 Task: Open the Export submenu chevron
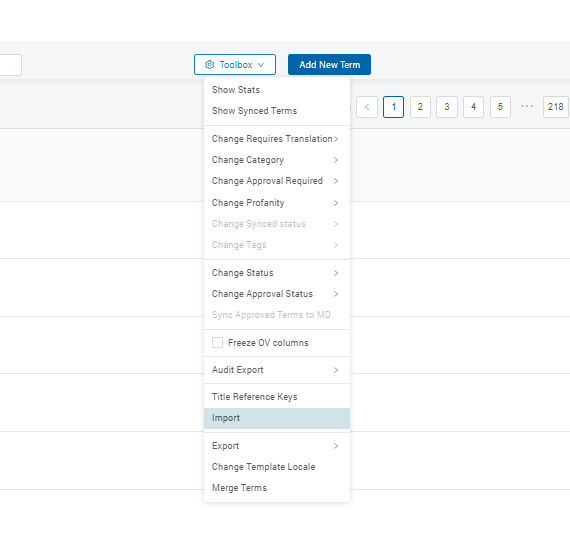(336, 446)
